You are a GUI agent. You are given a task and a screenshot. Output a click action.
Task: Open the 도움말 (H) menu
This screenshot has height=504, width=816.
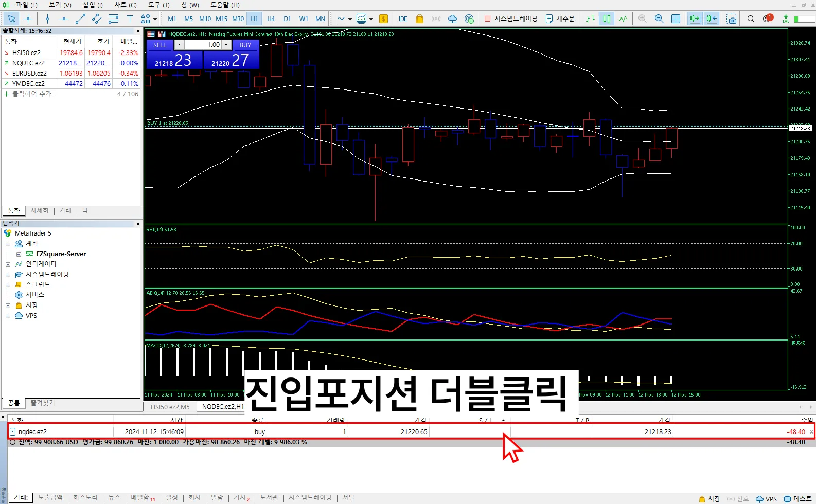point(225,5)
